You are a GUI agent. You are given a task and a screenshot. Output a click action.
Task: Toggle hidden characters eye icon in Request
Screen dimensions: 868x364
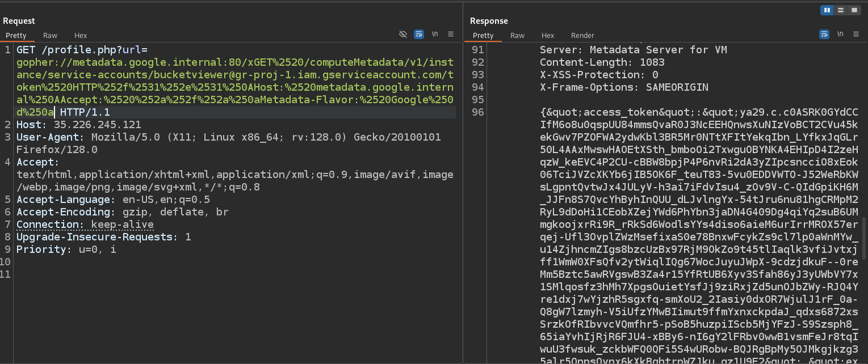coord(403,35)
